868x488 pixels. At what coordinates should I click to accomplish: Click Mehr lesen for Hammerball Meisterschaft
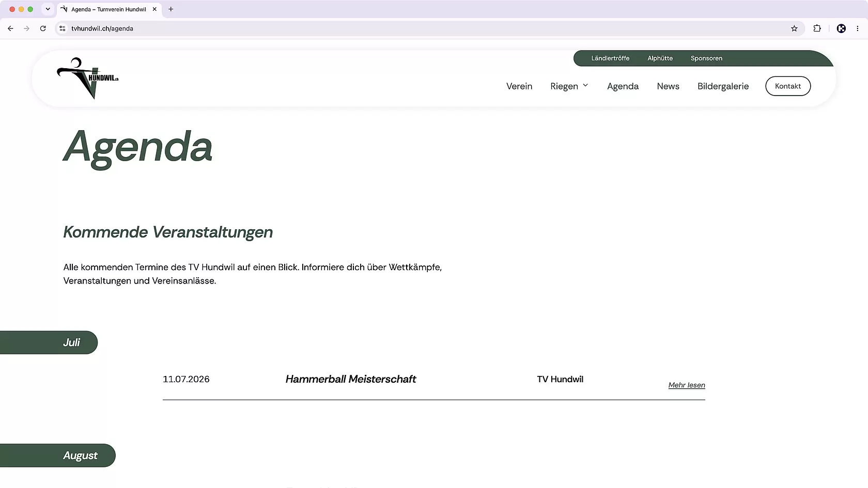click(x=687, y=385)
